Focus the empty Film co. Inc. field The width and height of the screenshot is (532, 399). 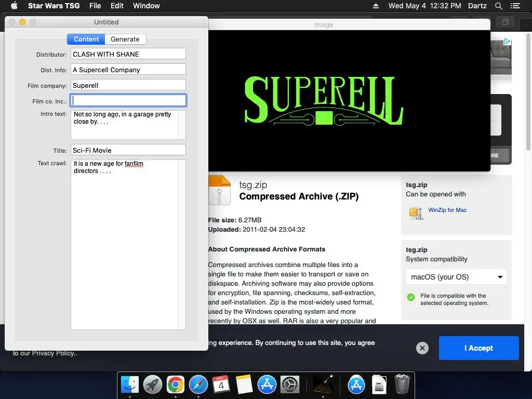pyautogui.click(x=128, y=100)
